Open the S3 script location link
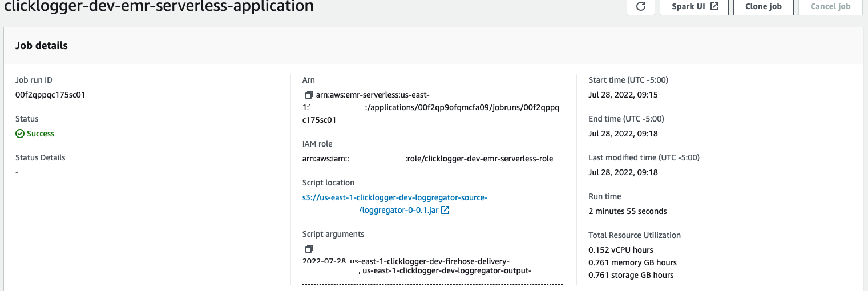The image size is (868, 291). pyautogui.click(x=394, y=198)
